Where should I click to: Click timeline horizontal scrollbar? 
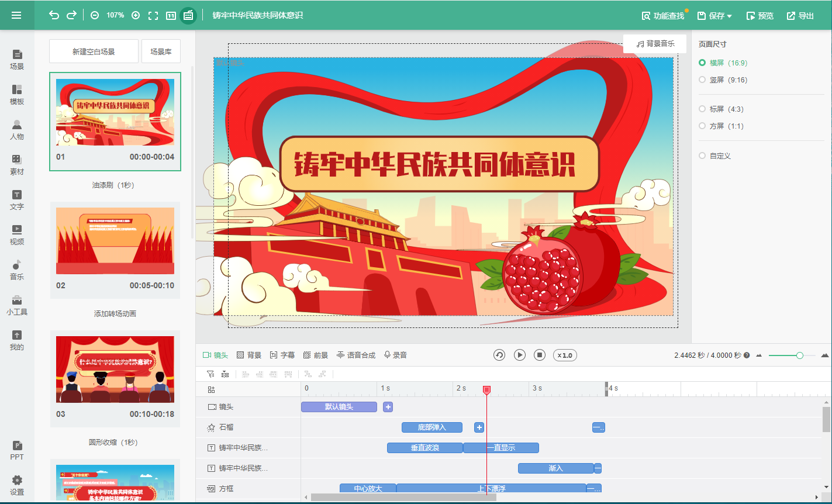click(403, 497)
